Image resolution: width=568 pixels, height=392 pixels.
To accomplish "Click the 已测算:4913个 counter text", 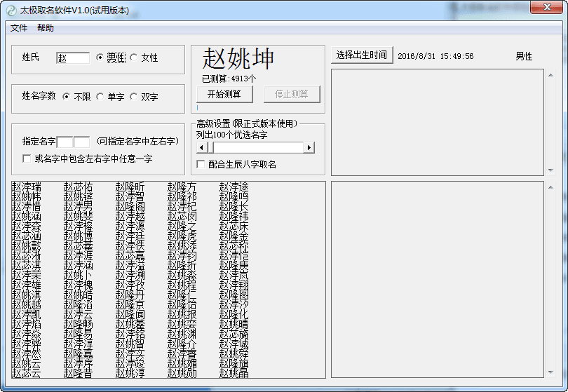I will tap(229, 79).
